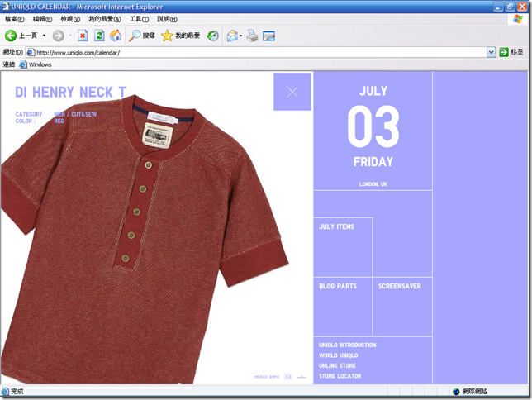Click the music player box icon
Viewport: 532px width, 400px height.
pyautogui.click(x=288, y=377)
